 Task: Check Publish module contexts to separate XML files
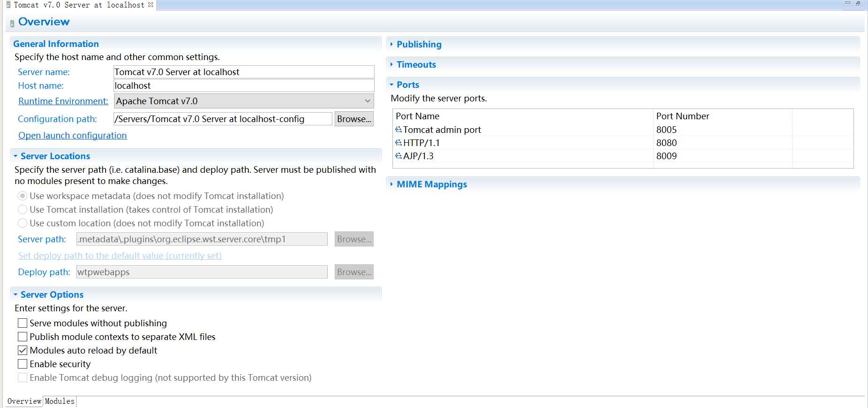click(x=23, y=337)
